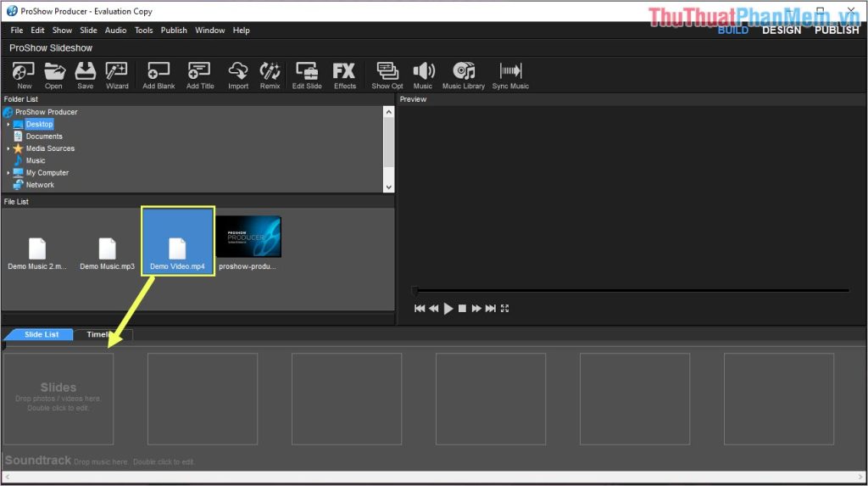Select Media Sources folder
This screenshot has width=868, height=486.
50,148
